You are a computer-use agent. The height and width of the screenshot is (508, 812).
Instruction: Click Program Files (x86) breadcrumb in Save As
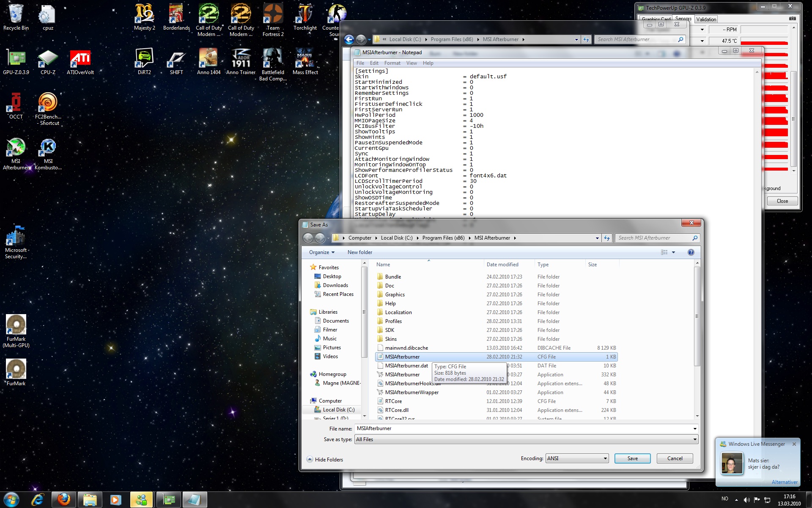coord(443,238)
